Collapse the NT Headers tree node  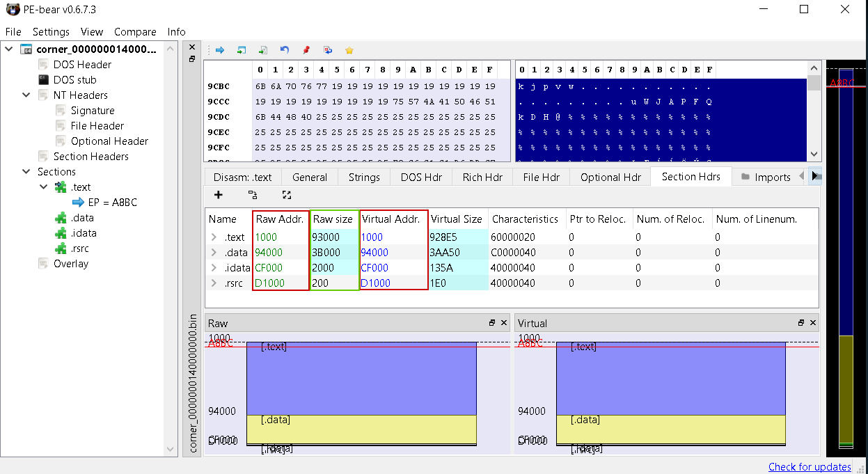26,95
